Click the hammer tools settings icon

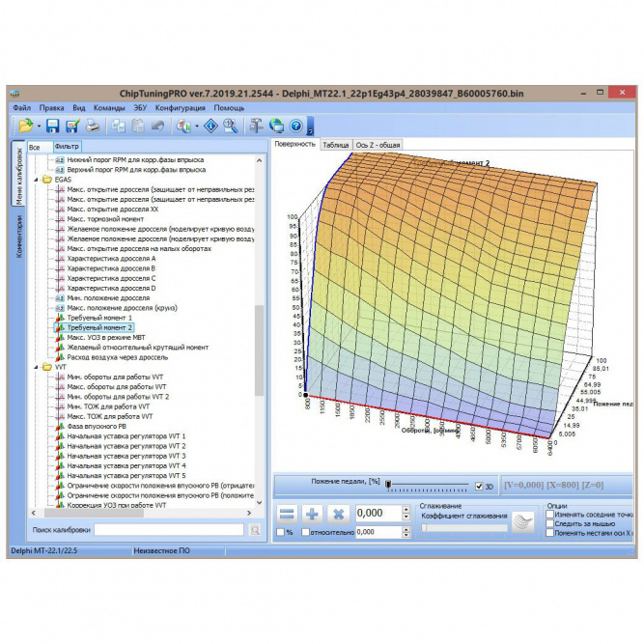point(256,126)
